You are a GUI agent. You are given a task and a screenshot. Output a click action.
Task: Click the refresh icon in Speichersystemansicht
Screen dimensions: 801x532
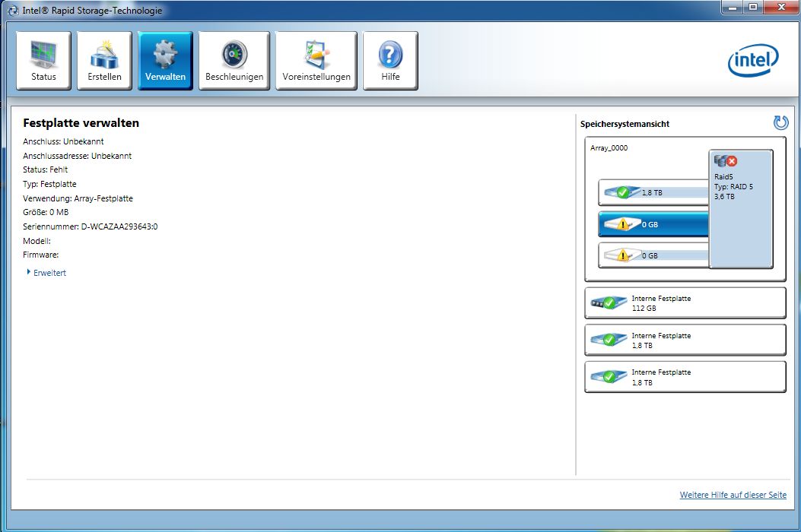(780, 122)
